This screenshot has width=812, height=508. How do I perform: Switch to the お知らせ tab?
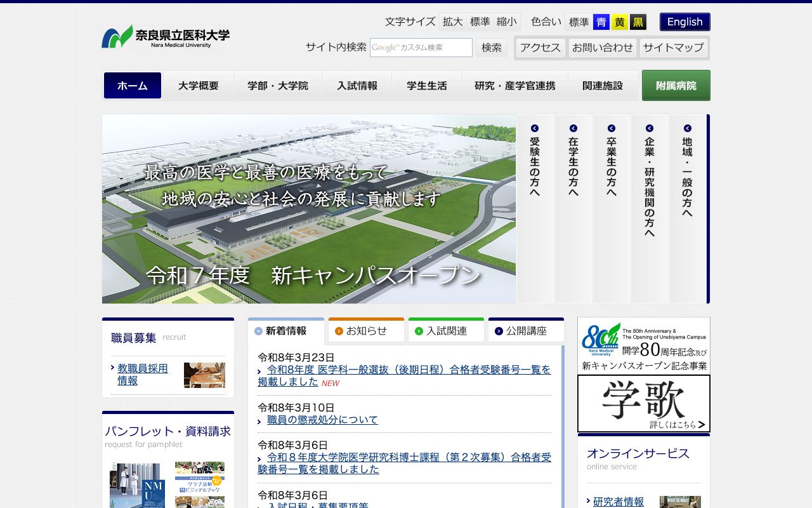pos(366,330)
